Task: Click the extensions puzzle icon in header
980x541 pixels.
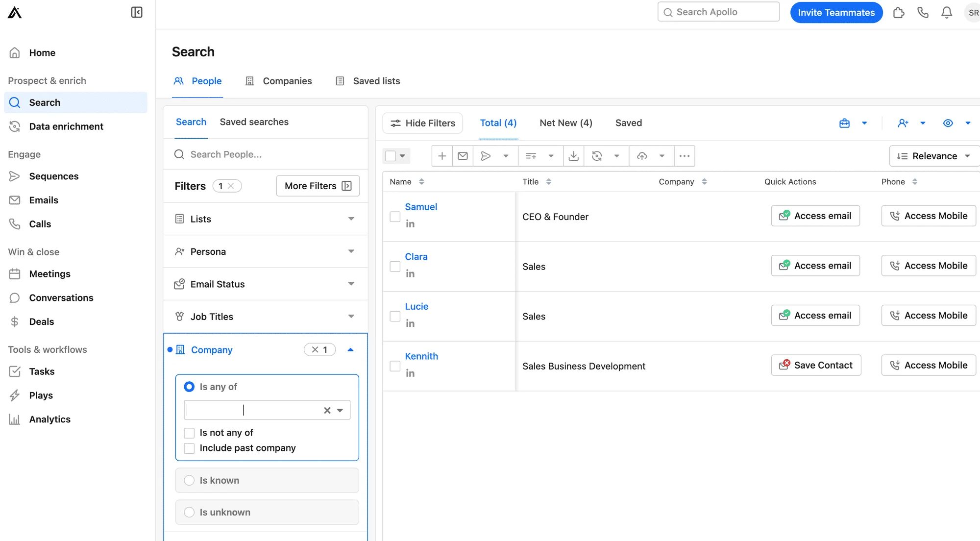Action: click(899, 12)
